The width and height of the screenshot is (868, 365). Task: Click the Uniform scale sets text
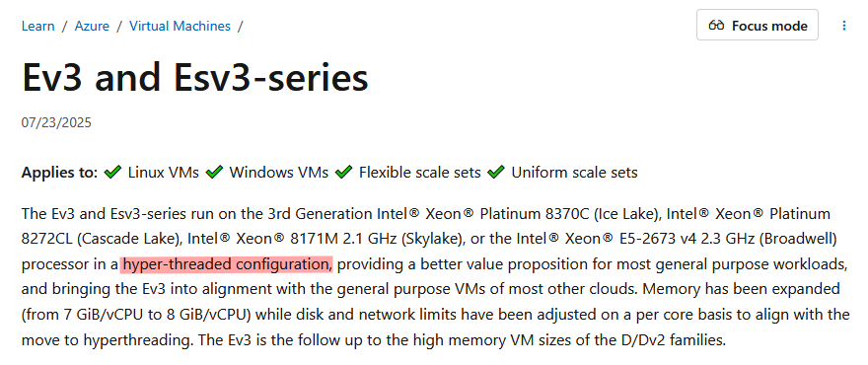point(575,173)
